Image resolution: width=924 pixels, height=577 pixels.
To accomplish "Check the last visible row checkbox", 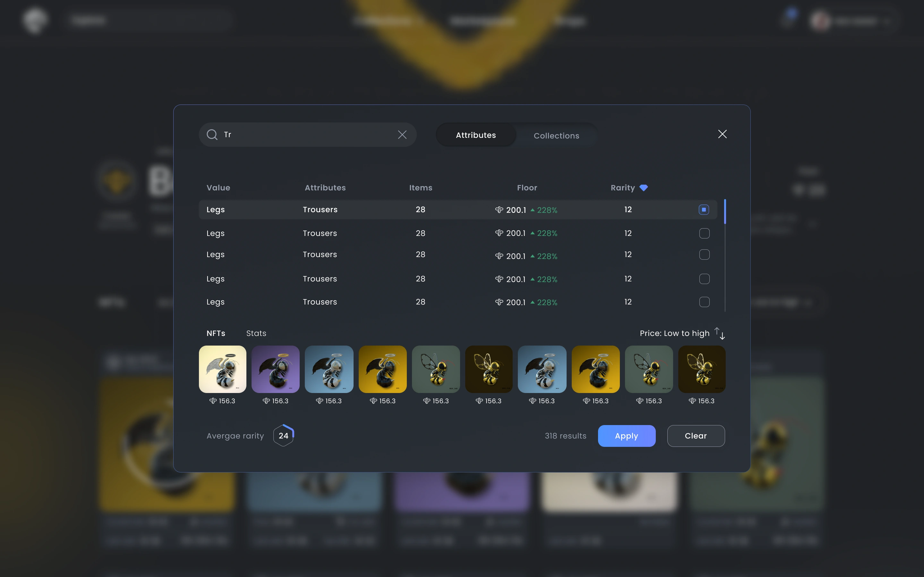I will point(704,302).
